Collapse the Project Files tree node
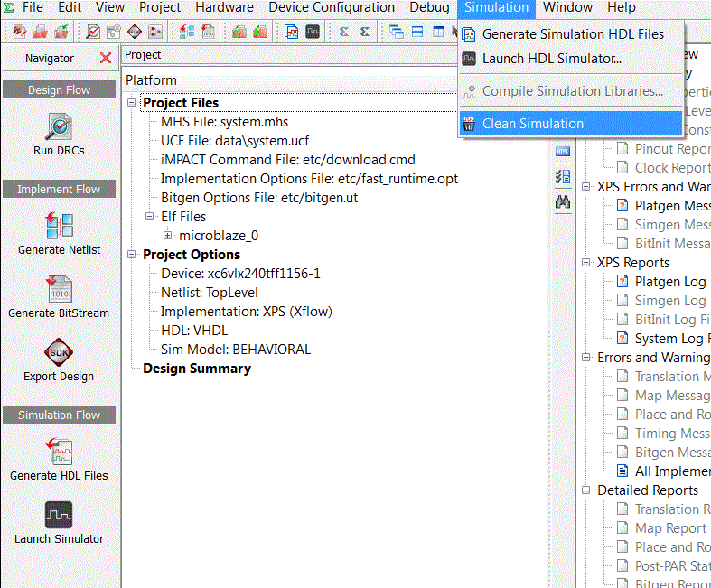Viewport: 711px width, 588px height. pos(132,103)
